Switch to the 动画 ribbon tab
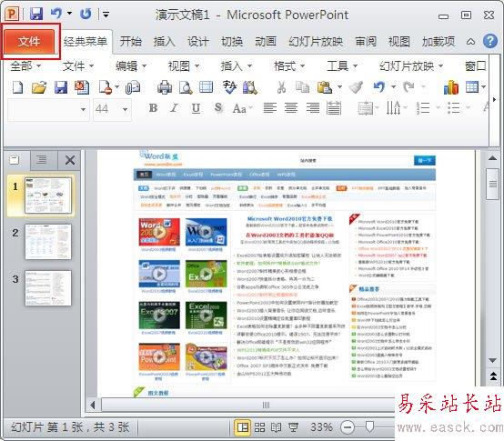The height and width of the screenshot is (441, 504). click(266, 42)
